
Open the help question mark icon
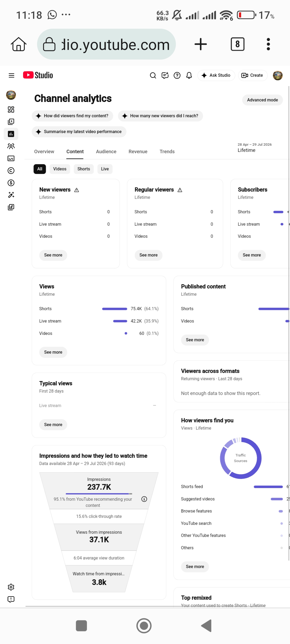point(177,75)
